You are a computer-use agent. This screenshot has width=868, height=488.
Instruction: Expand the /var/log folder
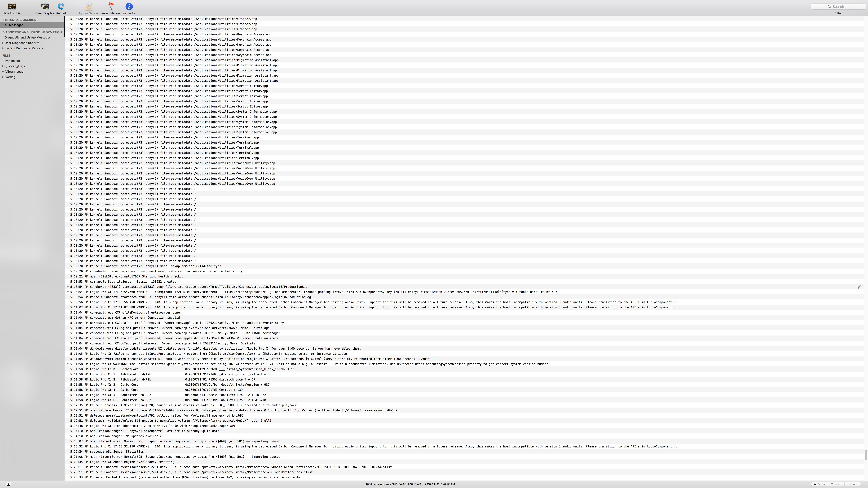pos(3,77)
